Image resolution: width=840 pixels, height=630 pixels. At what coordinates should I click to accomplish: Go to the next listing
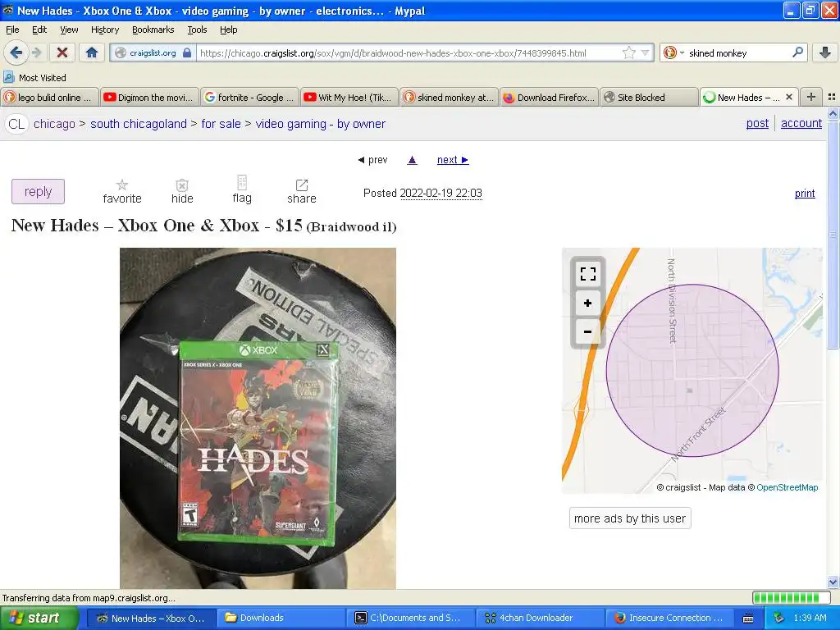pos(453,160)
